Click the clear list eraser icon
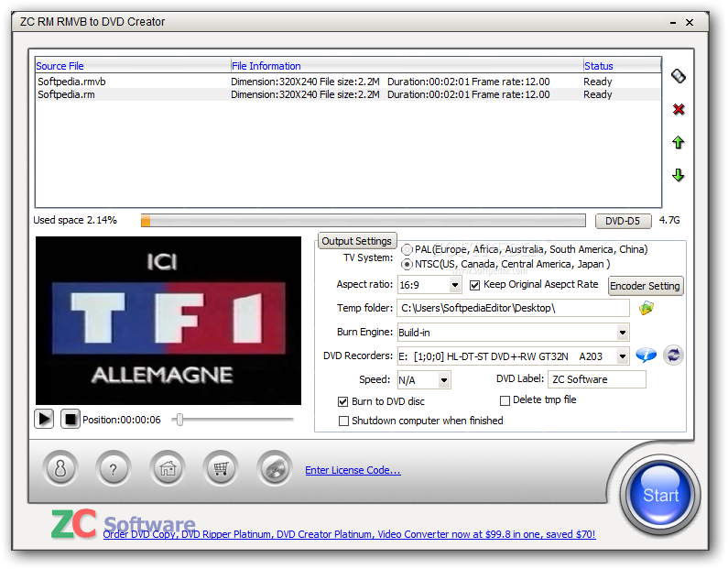Screen dimensions: 728x569 point(679,76)
